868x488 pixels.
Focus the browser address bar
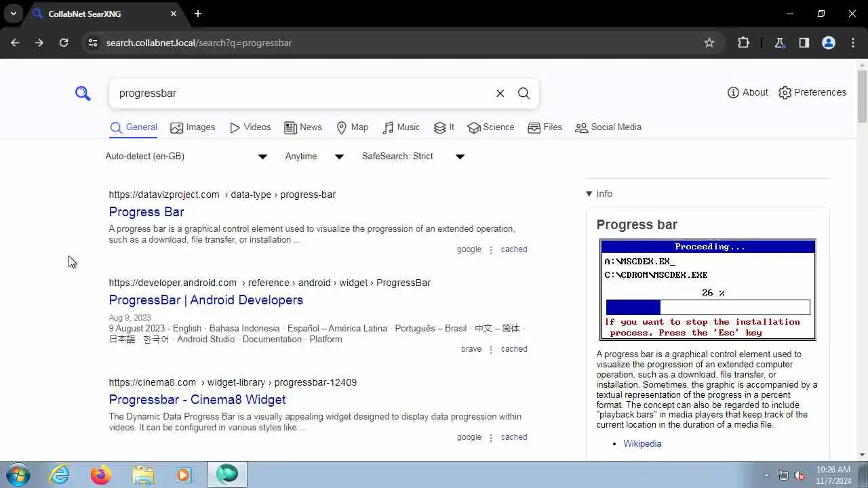click(400, 43)
